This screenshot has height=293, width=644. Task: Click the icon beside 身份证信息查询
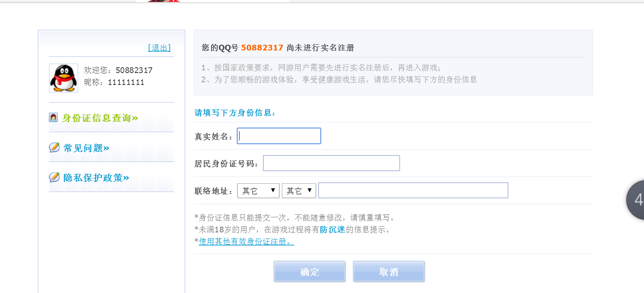pos(54,118)
